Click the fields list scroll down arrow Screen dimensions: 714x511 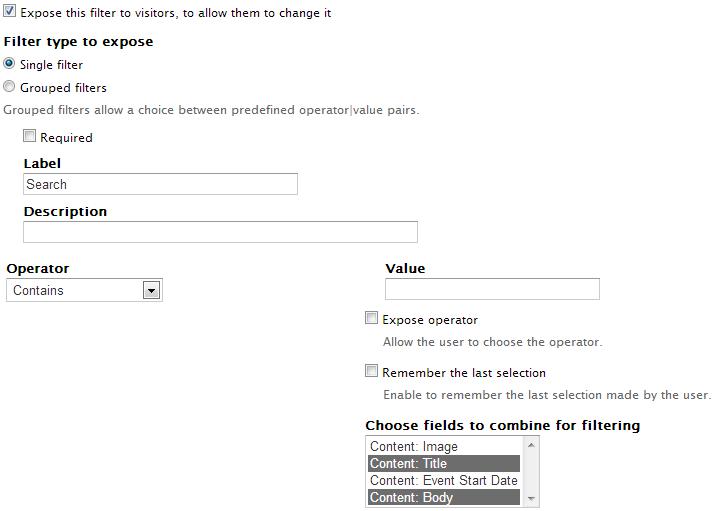click(531, 499)
